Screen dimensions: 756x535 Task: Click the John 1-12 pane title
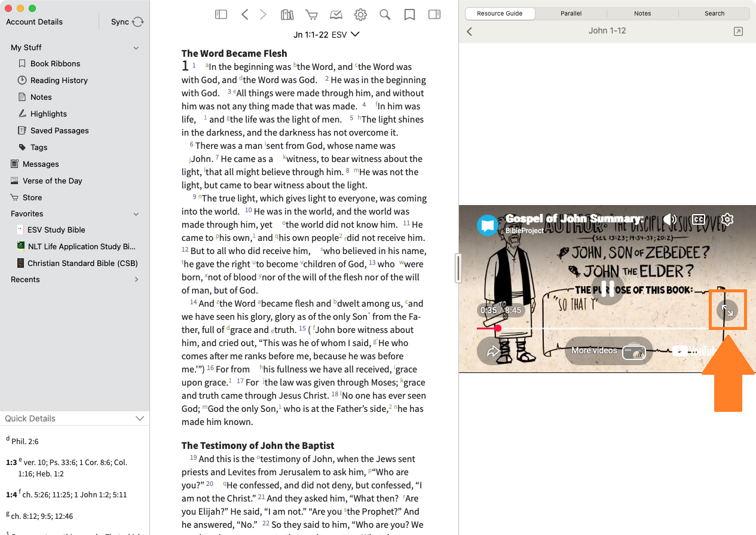[x=607, y=30]
